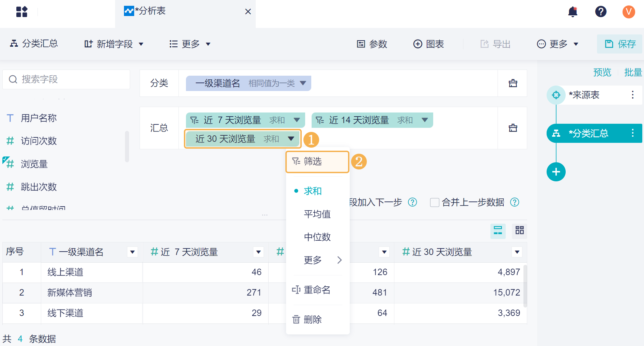Open the apps grid home icon
The height and width of the screenshot is (346, 644).
22,12
